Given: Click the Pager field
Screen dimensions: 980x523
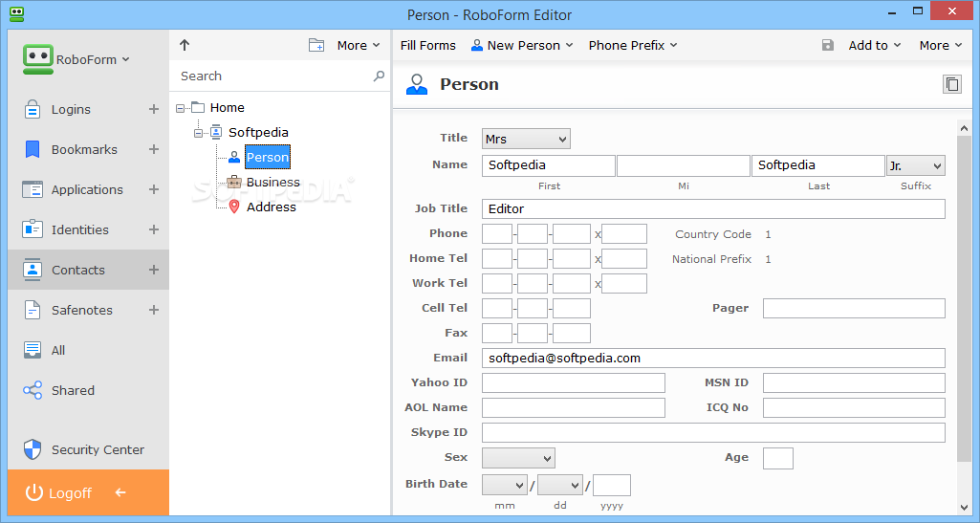Looking at the screenshot, I should click(x=854, y=308).
